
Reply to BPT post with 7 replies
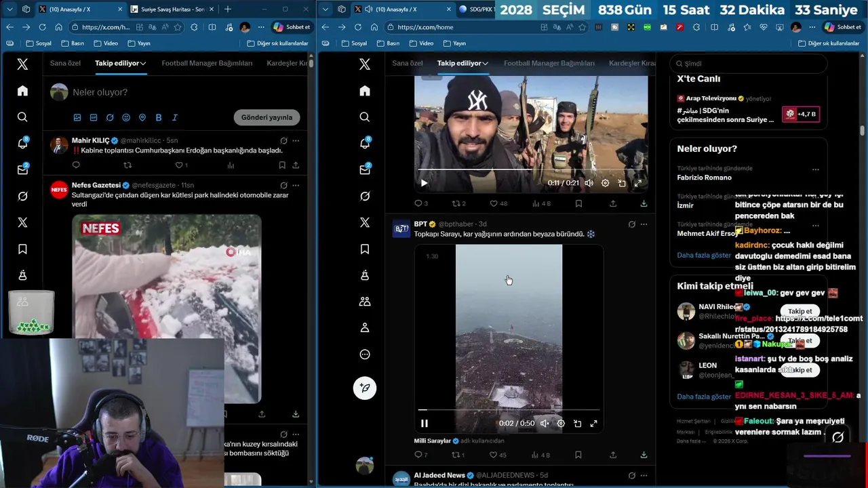click(x=421, y=455)
